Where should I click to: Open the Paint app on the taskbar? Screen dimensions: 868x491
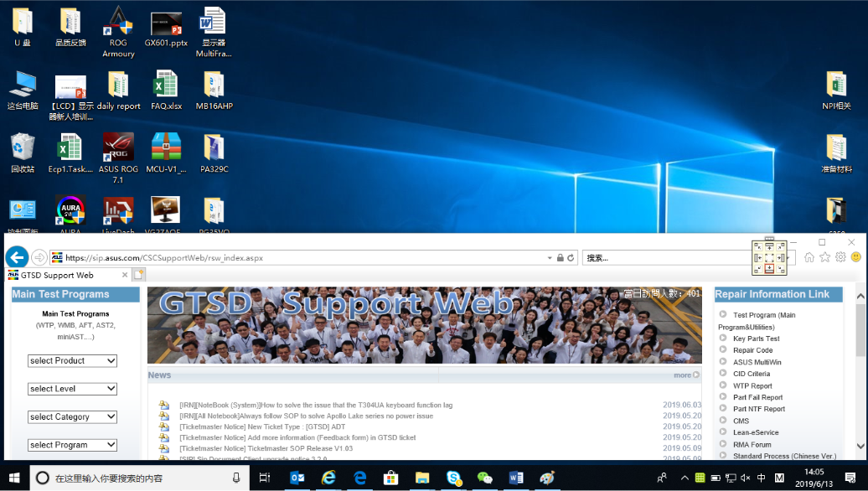(x=547, y=478)
